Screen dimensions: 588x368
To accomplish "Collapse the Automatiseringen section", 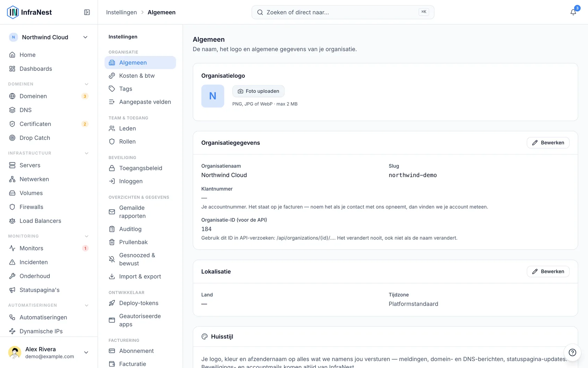I will point(86,305).
